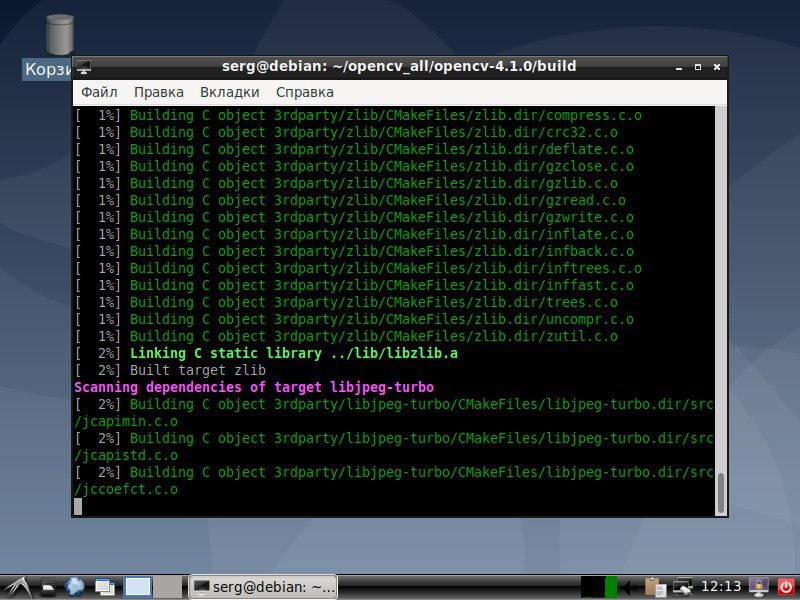
Task: Click the screen lock icon
Action: (x=758, y=587)
